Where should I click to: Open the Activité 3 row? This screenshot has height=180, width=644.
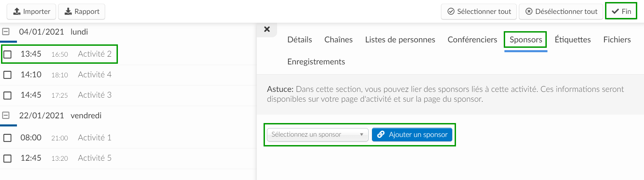tap(128, 95)
